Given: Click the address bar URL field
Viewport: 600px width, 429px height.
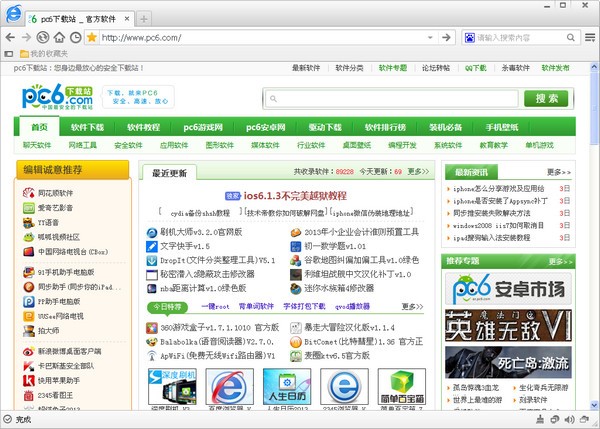Looking at the screenshot, I should click(x=263, y=38).
